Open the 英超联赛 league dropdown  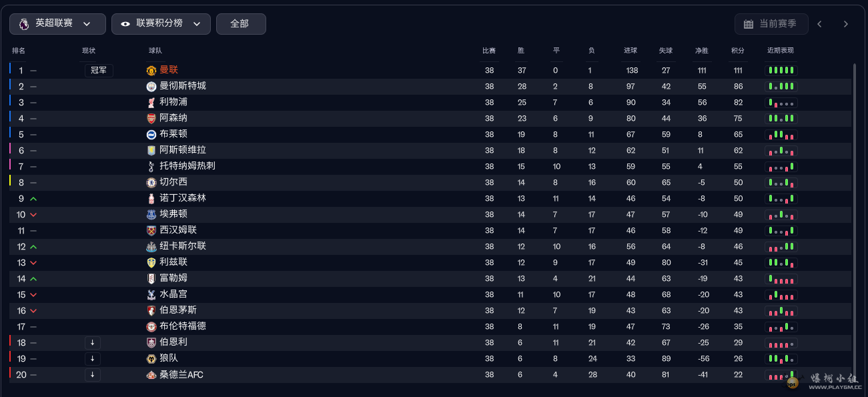click(57, 23)
